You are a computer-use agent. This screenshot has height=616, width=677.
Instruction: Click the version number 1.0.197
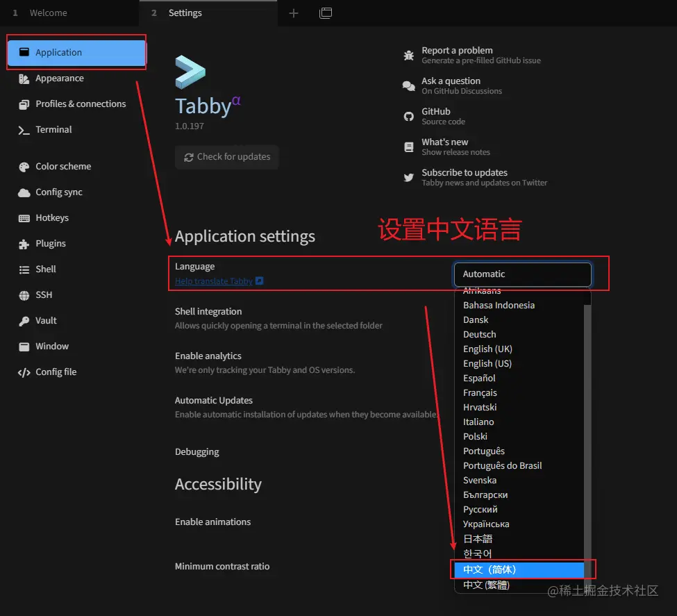[x=189, y=126]
